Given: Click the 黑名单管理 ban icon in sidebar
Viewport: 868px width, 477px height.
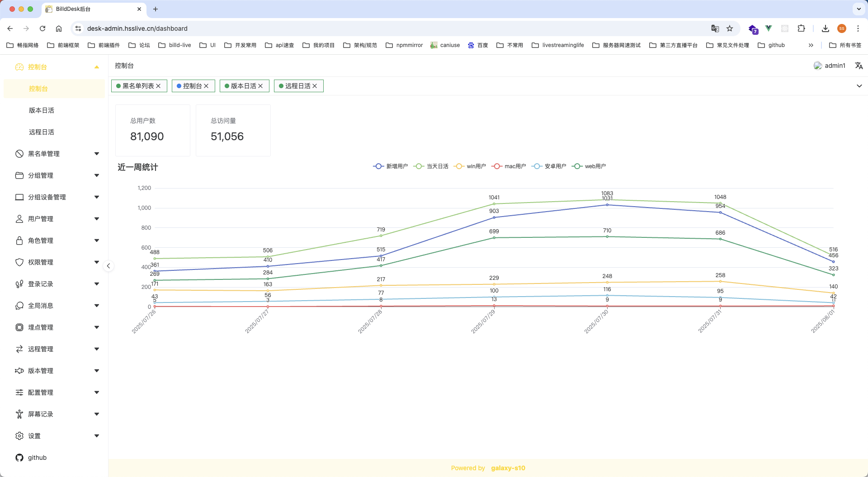Looking at the screenshot, I should click(x=19, y=154).
